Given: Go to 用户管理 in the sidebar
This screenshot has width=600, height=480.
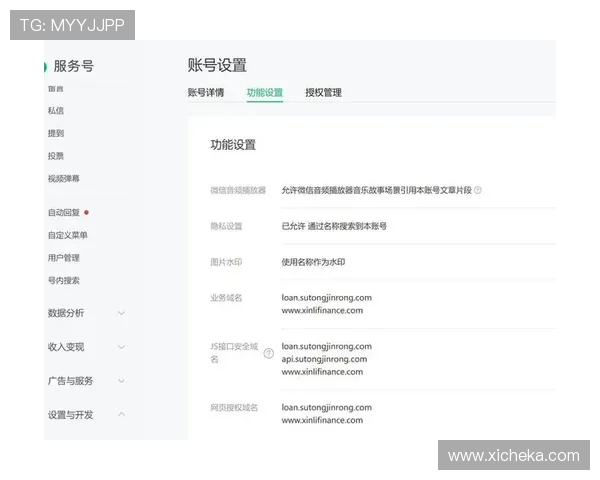Looking at the screenshot, I should (64, 258).
